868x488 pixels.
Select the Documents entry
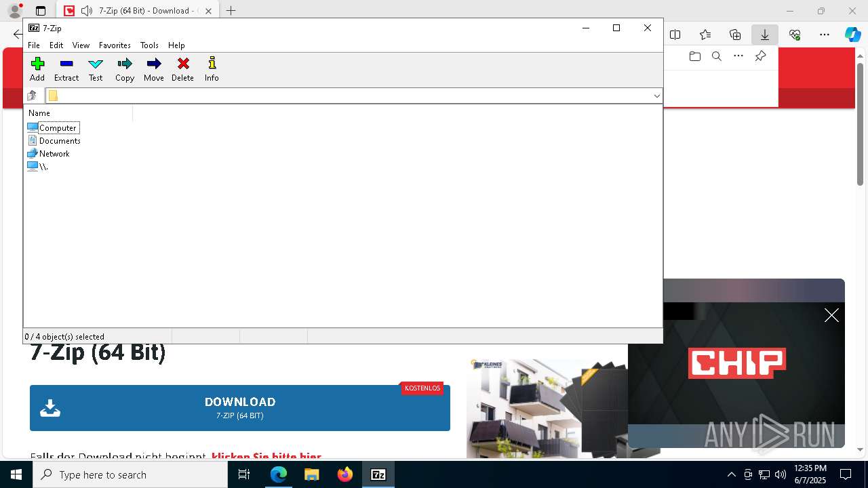54,140
